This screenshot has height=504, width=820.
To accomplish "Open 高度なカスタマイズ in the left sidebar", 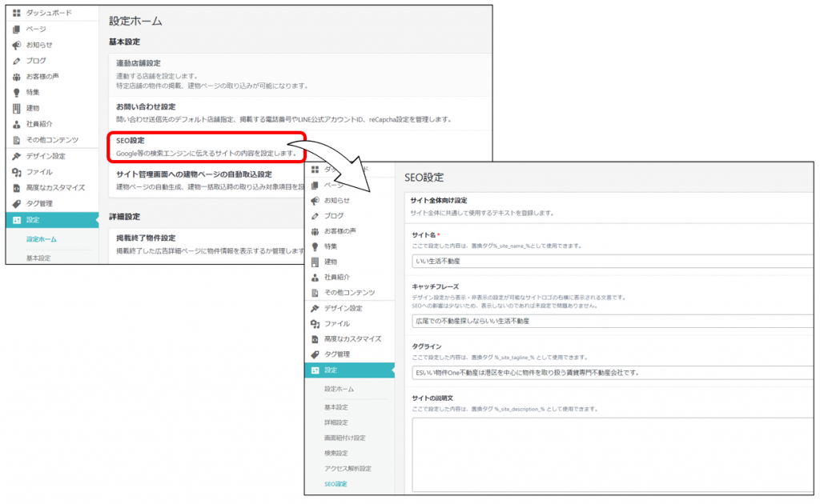I will [54, 187].
